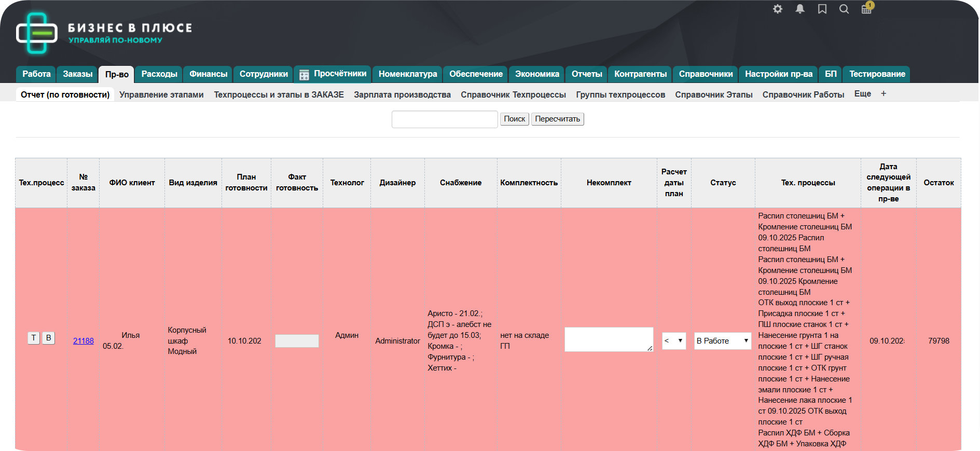Image resolution: width=980 pixels, height=451 pixels.
Task: Open the settings gear icon
Action: point(777,9)
